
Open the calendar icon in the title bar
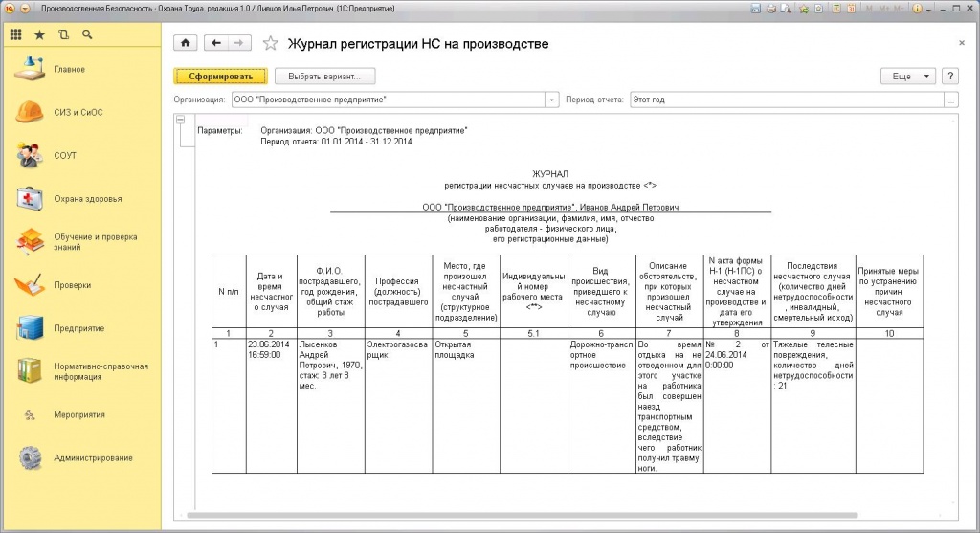(x=851, y=9)
